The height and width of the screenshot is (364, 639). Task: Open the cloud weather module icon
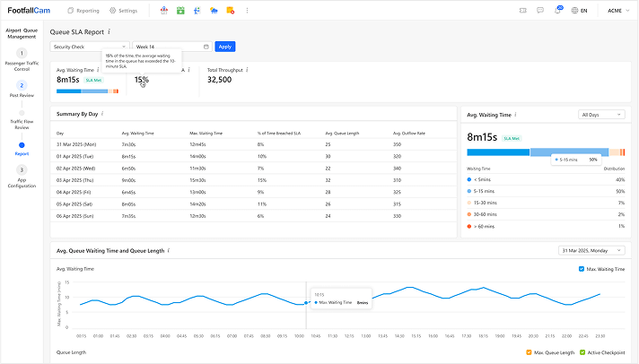(214, 11)
